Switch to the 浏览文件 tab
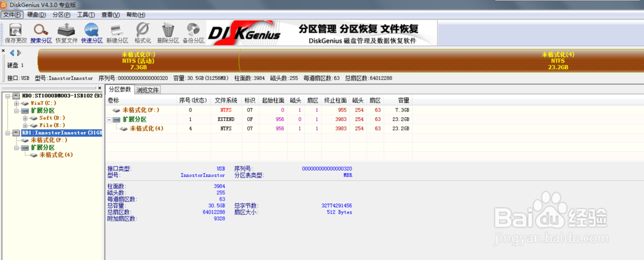 click(x=147, y=89)
